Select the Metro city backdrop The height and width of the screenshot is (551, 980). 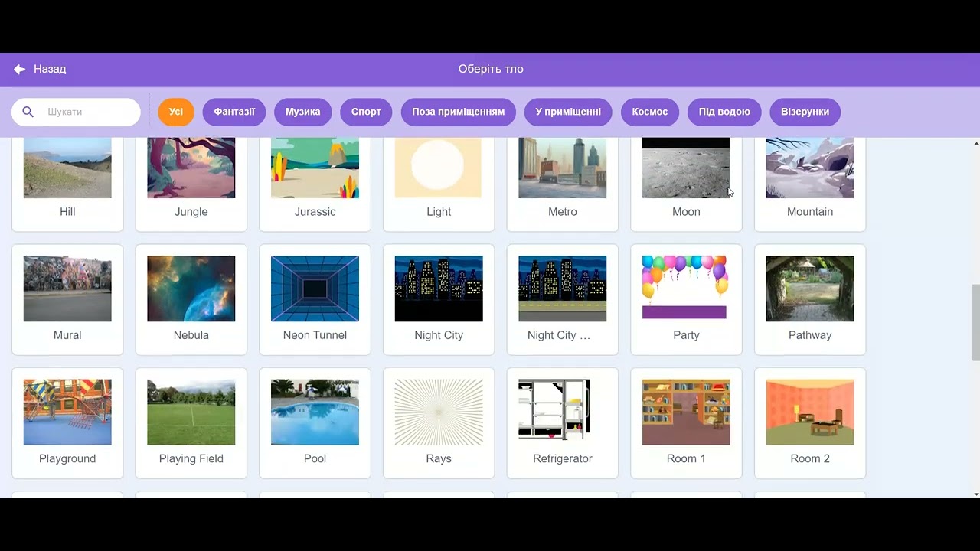(x=563, y=184)
